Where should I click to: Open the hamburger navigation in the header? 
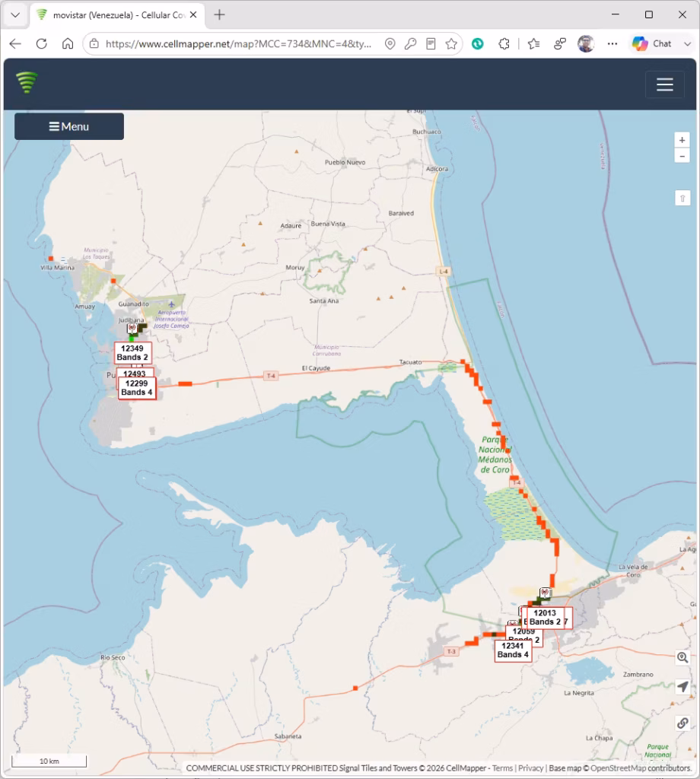tap(665, 84)
